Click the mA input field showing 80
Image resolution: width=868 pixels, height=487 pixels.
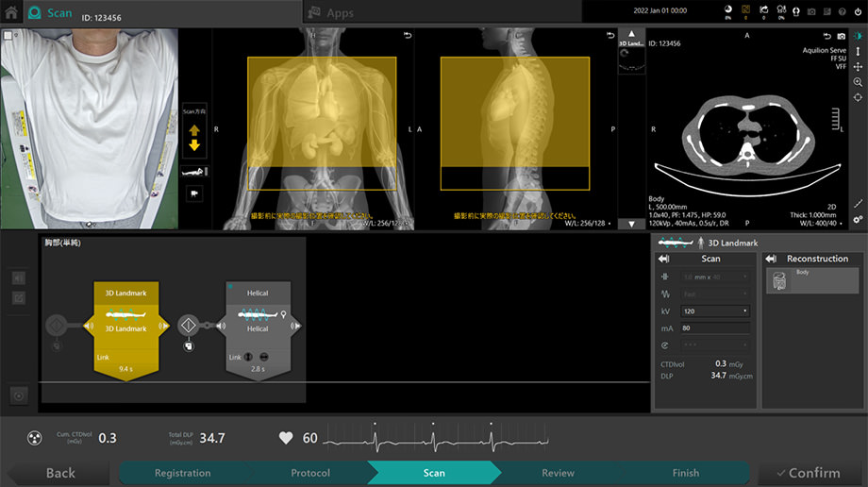click(x=714, y=328)
